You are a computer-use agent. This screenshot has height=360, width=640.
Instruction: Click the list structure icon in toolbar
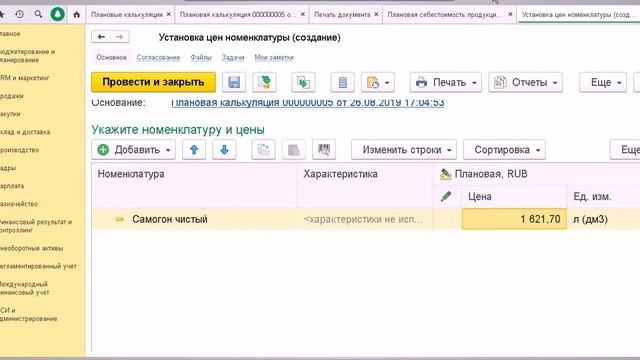[x=342, y=82]
